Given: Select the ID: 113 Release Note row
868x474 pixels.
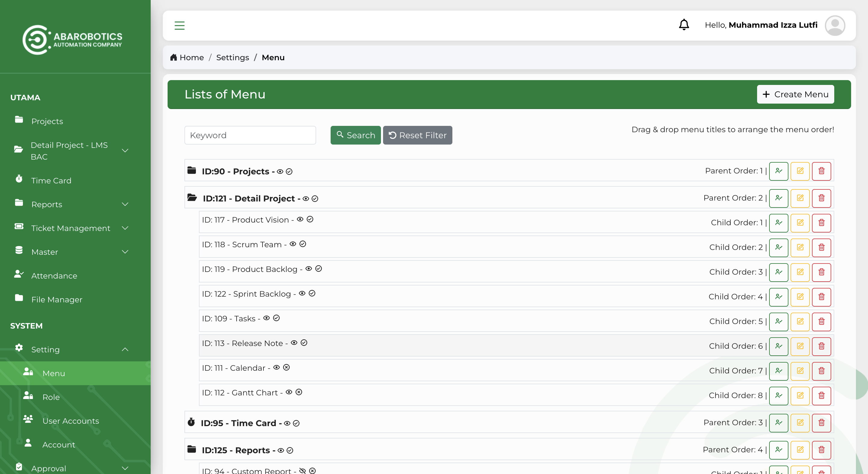Looking at the screenshot, I should (516, 346).
